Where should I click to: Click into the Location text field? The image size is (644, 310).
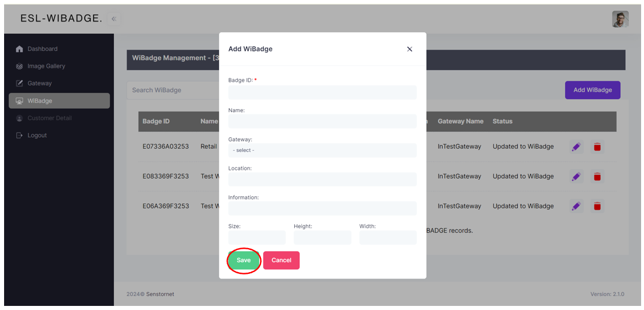[x=322, y=179]
